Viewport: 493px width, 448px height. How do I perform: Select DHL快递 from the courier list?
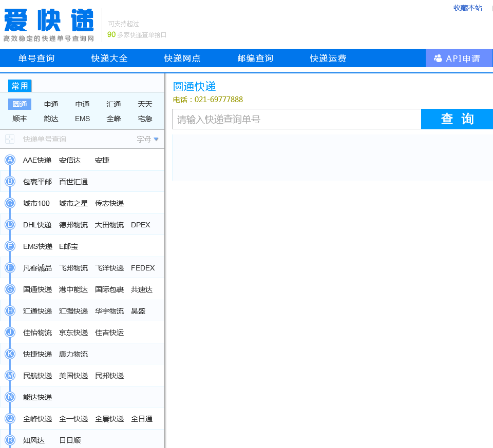click(x=37, y=225)
